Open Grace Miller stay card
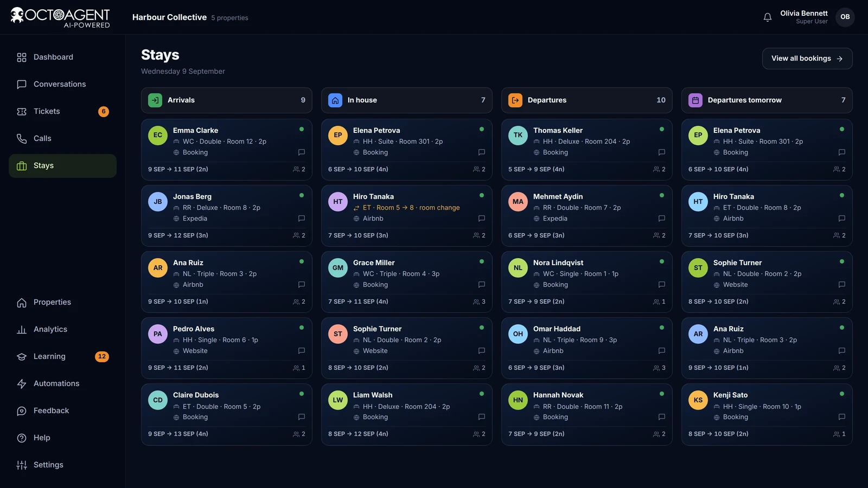Viewport: 868px width, 488px height. tap(407, 282)
